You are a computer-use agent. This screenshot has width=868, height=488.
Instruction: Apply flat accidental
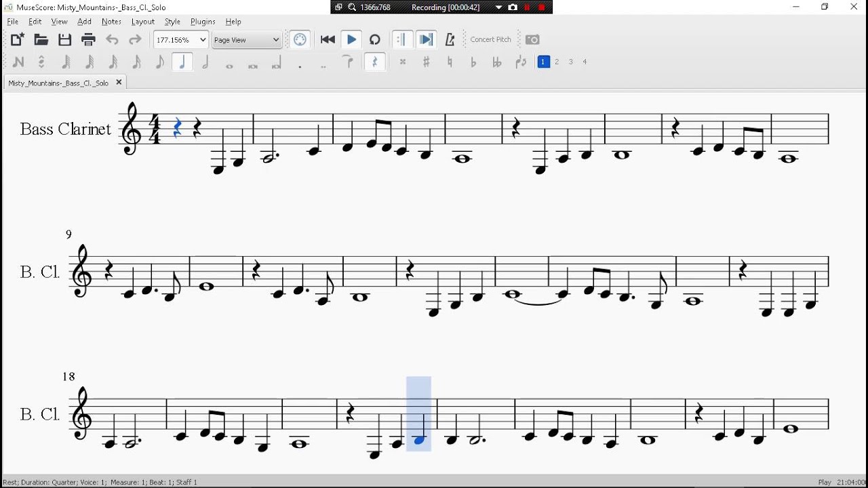click(473, 62)
